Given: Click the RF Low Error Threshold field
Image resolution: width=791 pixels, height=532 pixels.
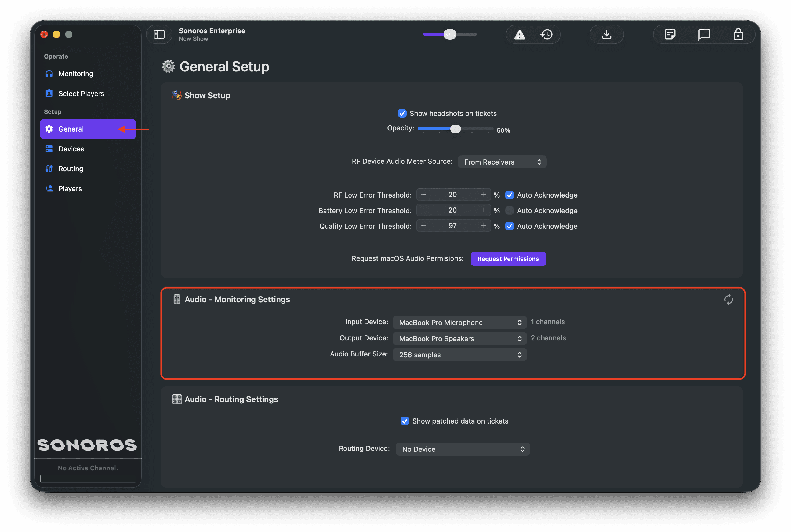Looking at the screenshot, I should coord(453,195).
